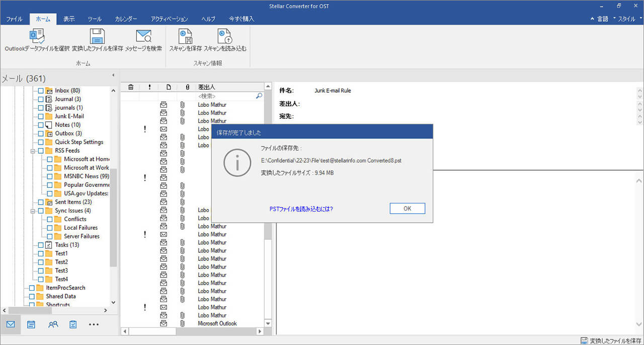Screen dimensions: 644x345
Task: Select the Local Failures folder
Action: pyautogui.click(x=81, y=228)
